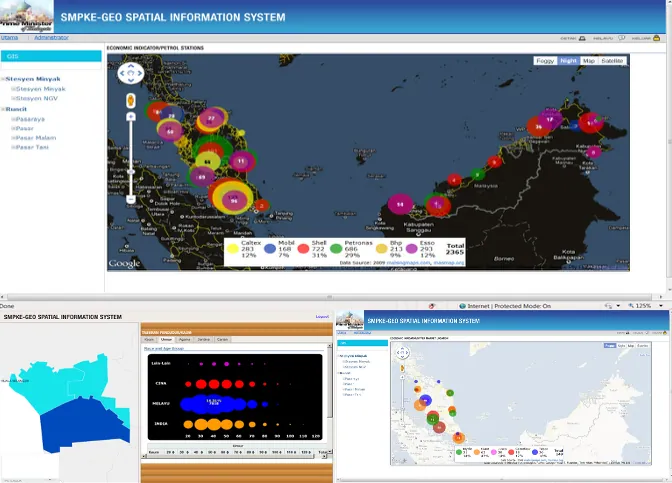The height and width of the screenshot is (483, 672).
Task: Click the center reset button of the main map pan control
Action: (131, 73)
